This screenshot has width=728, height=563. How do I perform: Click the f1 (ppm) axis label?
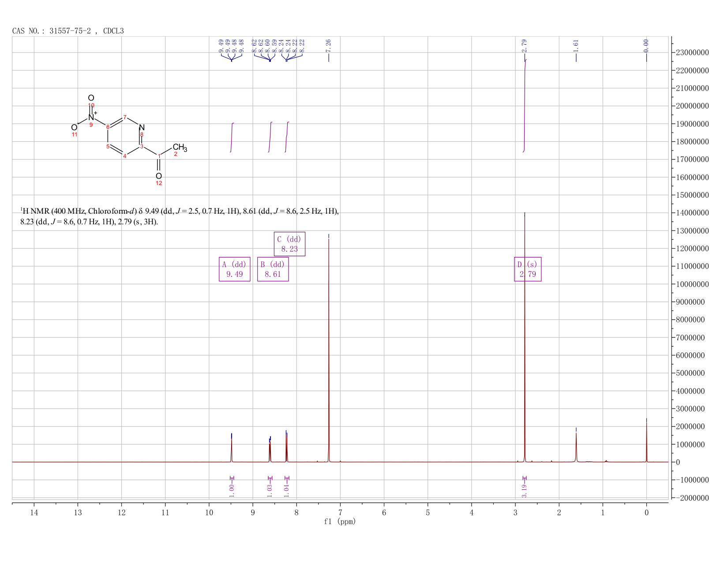(340, 521)
